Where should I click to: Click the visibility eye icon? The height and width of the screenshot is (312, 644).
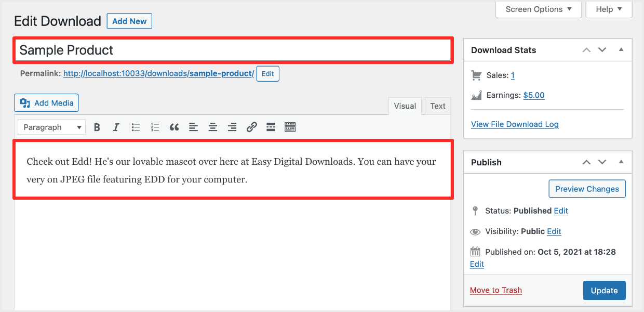(x=475, y=231)
